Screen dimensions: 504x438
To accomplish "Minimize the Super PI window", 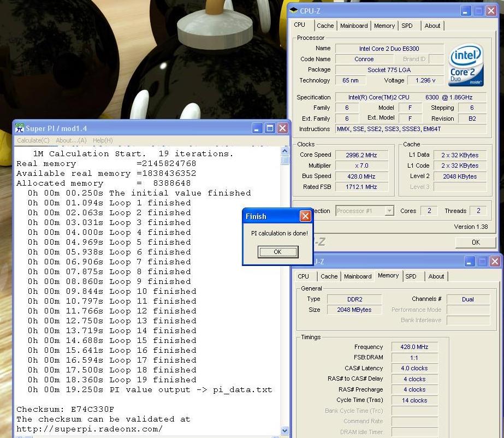I will 257,128.
